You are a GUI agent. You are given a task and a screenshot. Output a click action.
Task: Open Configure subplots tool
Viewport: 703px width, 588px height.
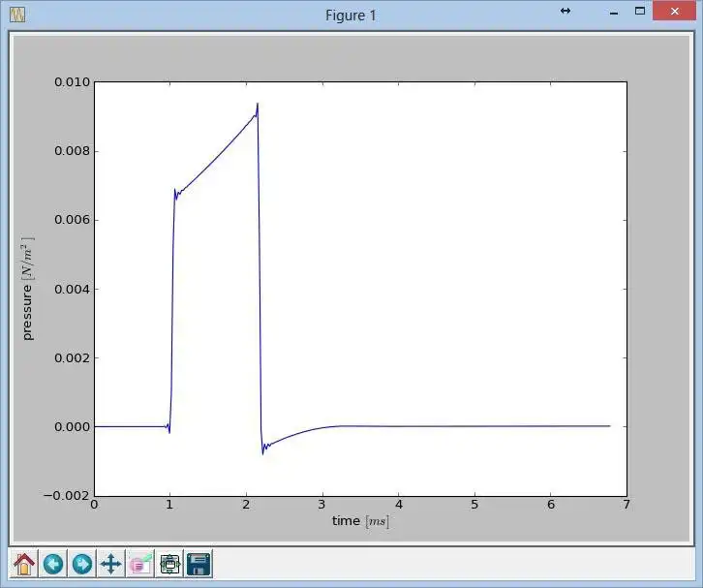[x=169, y=564]
